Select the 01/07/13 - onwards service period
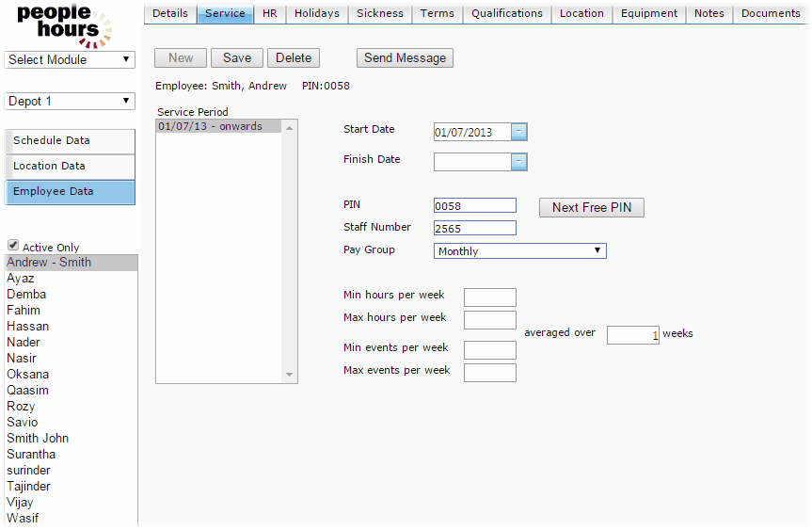The image size is (812, 530). click(x=211, y=126)
